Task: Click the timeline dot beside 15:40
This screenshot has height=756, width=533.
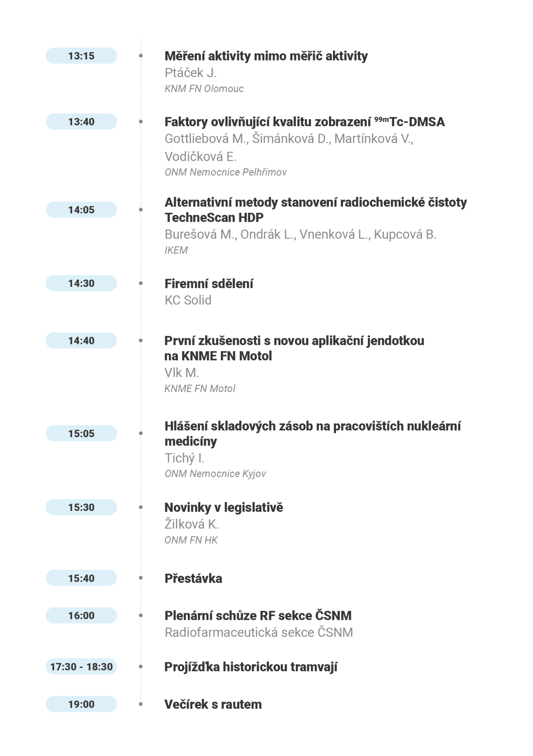Action: (x=141, y=578)
